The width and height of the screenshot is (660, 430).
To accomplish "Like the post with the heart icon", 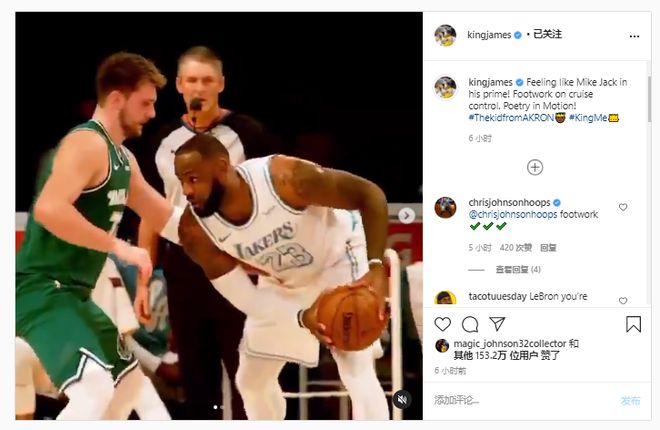I will pyautogui.click(x=443, y=324).
